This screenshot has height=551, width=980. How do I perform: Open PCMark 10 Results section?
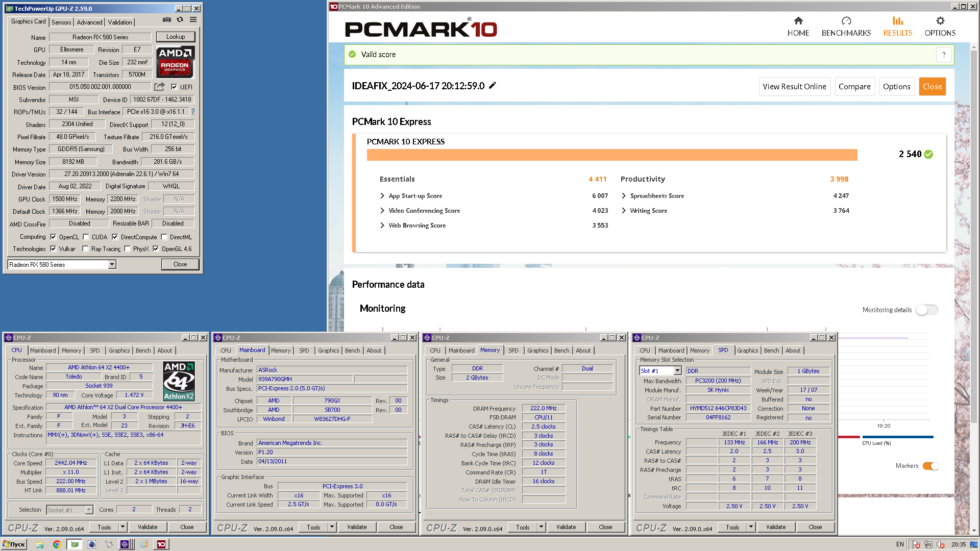point(898,27)
